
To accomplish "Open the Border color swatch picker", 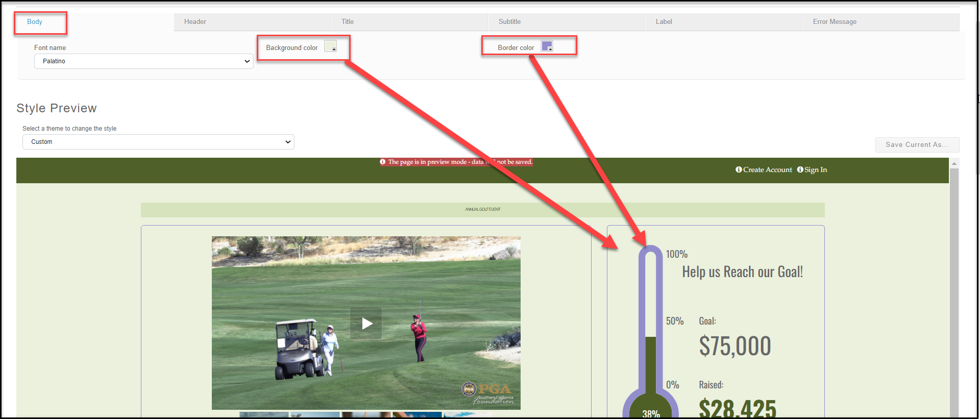I will pos(547,46).
